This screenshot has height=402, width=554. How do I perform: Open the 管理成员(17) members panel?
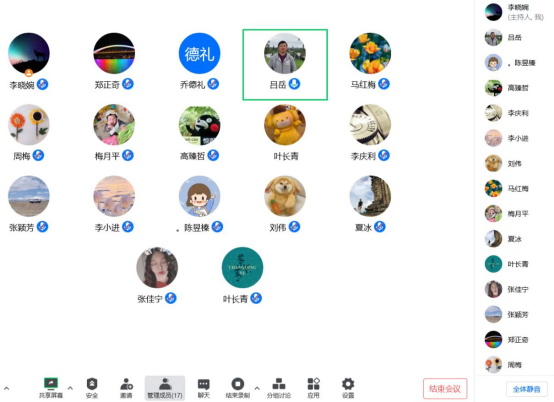coord(165,388)
